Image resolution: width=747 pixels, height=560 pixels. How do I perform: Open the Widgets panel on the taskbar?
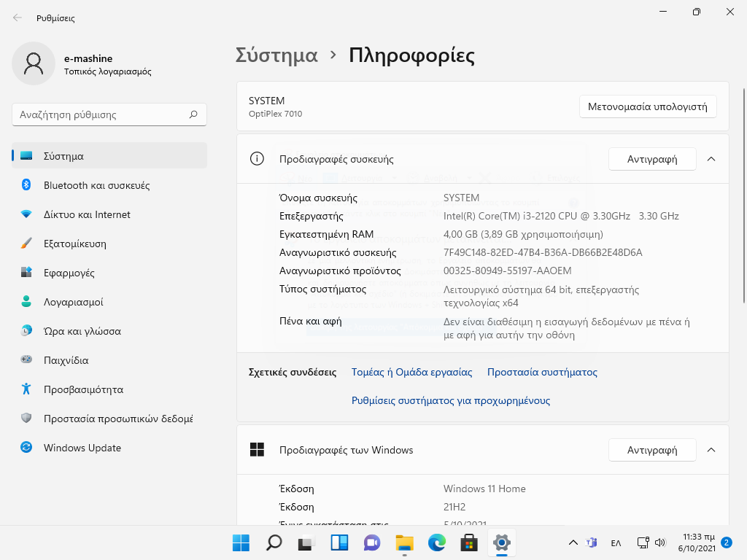(x=339, y=542)
